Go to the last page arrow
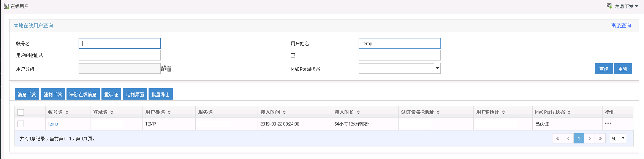644x159 pixels. tap(600, 138)
